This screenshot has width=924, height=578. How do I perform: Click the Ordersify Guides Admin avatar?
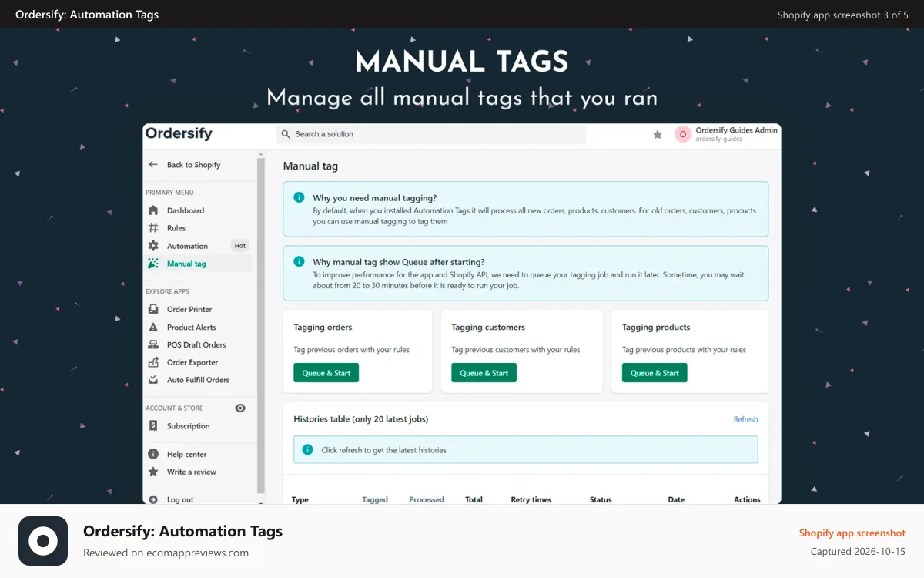tap(682, 134)
